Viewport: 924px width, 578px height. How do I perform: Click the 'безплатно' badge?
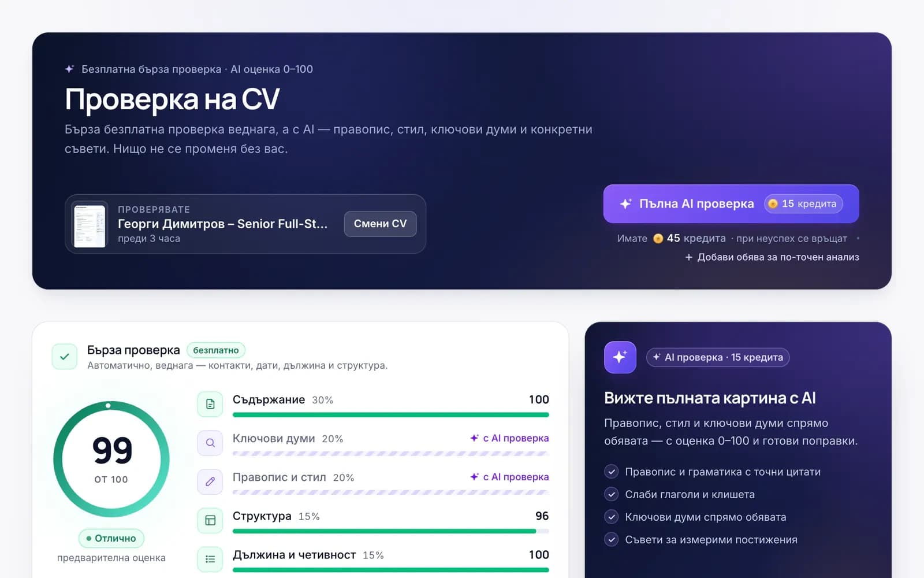pos(216,350)
